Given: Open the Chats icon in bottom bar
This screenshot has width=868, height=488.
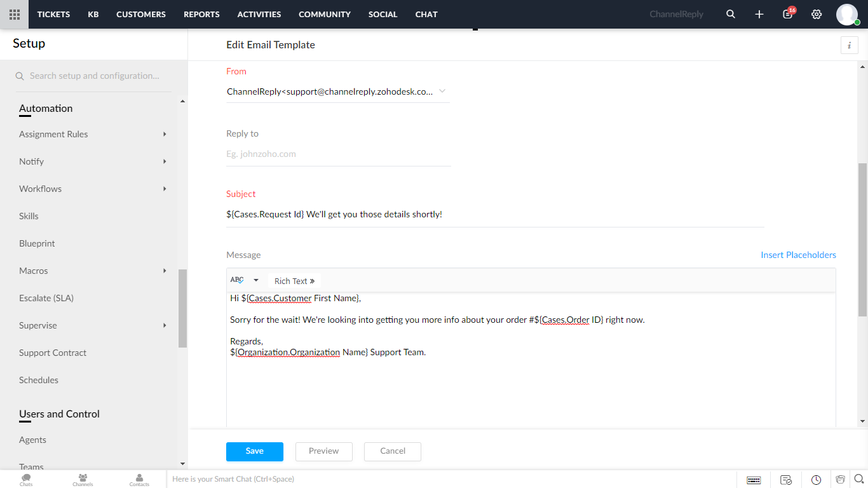Looking at the screenshot, I should [26, 479].
